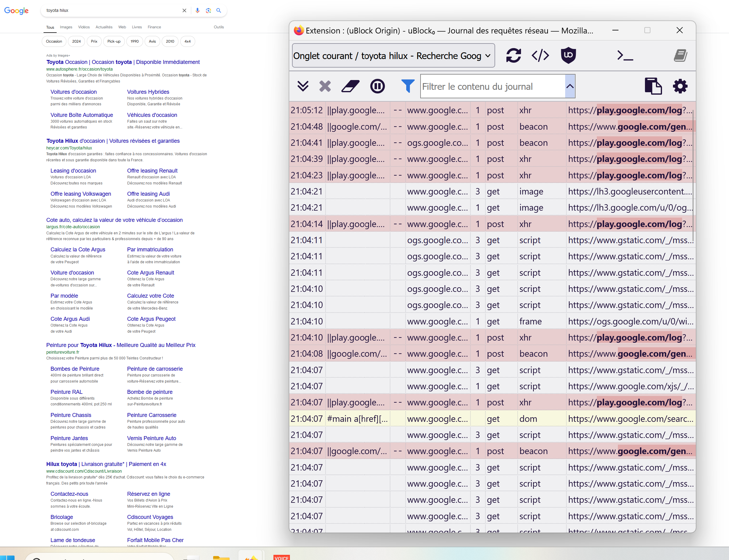Open the tab selector dropdown

[393, 56]
